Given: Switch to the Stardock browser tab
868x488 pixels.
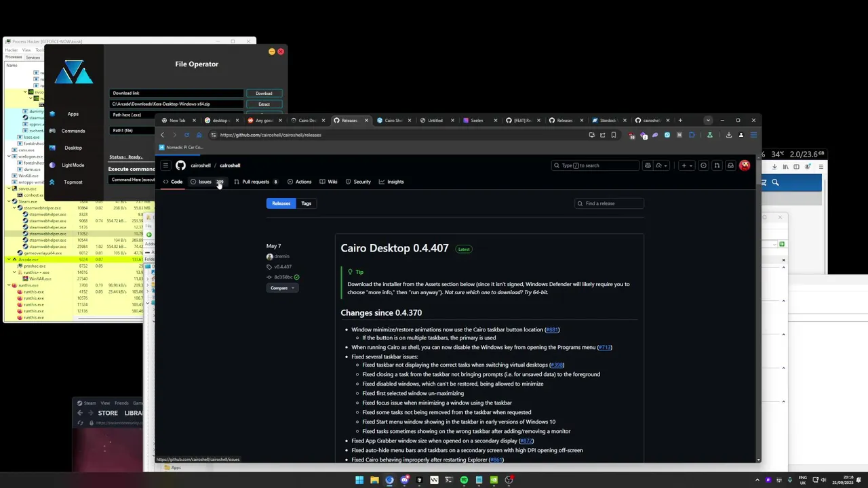Looking at the screenshot, I should tap(608, 121).
